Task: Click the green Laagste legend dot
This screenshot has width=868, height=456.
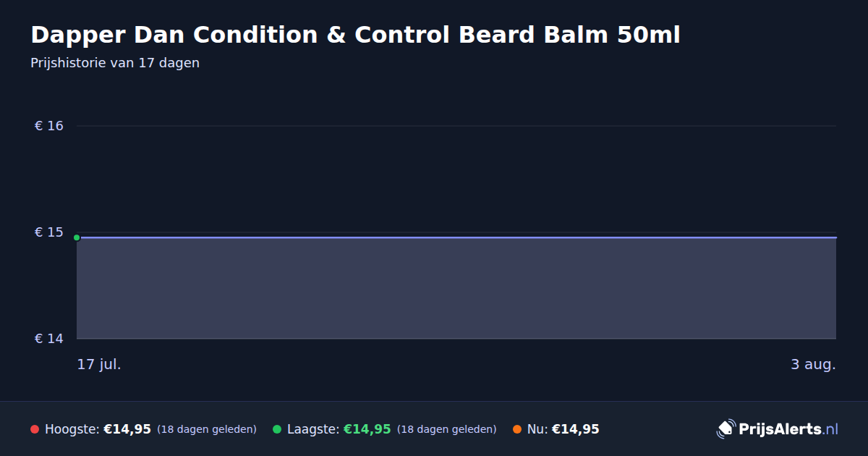Action: (x=277, y=429)
